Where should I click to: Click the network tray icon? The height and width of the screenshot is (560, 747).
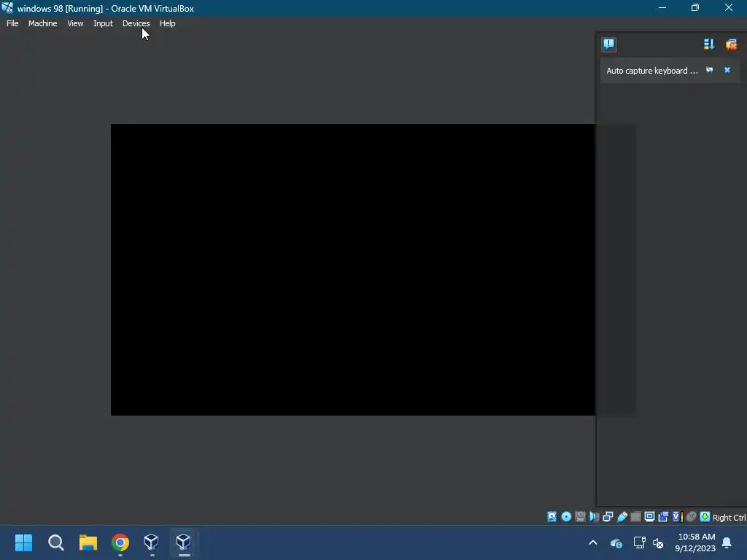[x=639, y=542]
